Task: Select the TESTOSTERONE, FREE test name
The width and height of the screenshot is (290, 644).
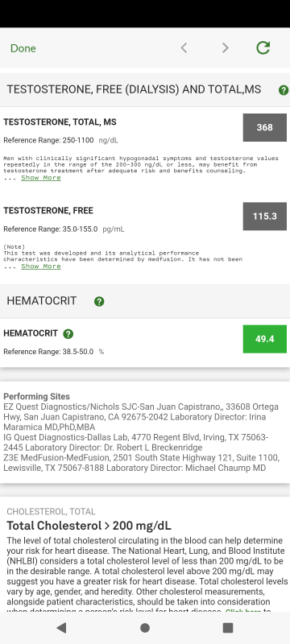Action: click(48, 211)
